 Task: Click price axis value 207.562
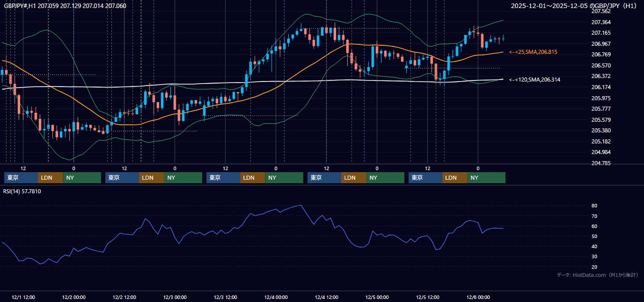[601, 11]
